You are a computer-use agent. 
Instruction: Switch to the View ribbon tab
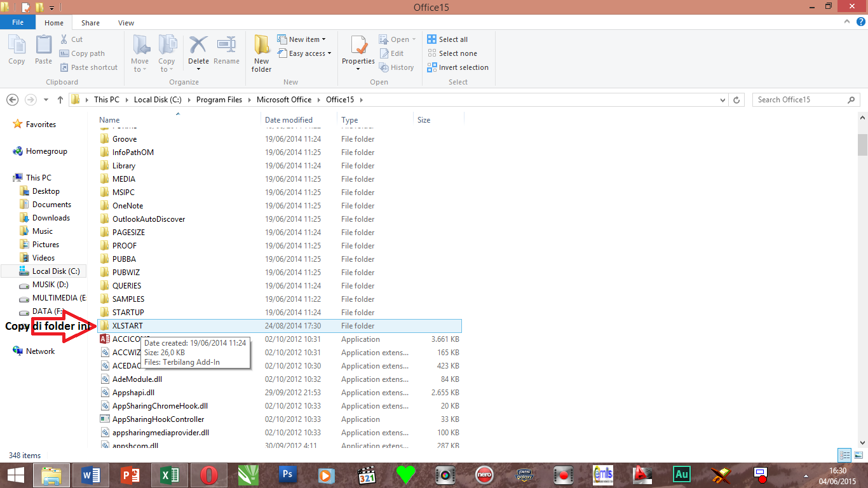coord(126,23)
